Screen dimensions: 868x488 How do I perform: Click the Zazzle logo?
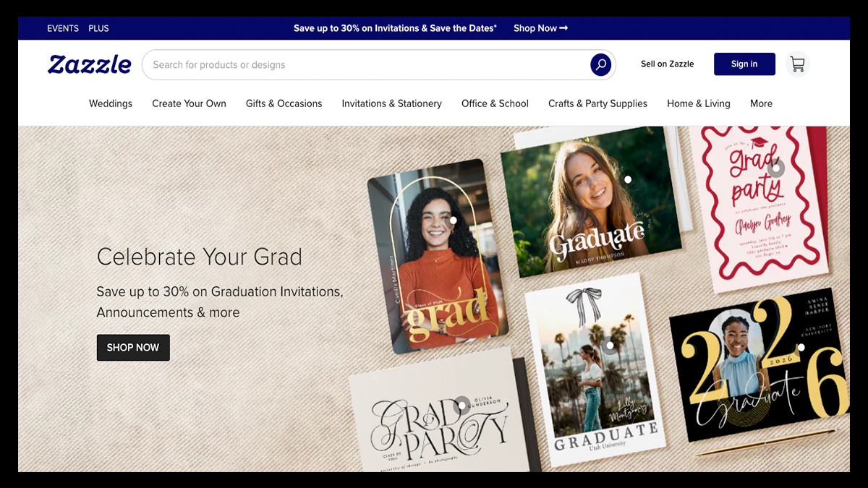tap(90, 64)
